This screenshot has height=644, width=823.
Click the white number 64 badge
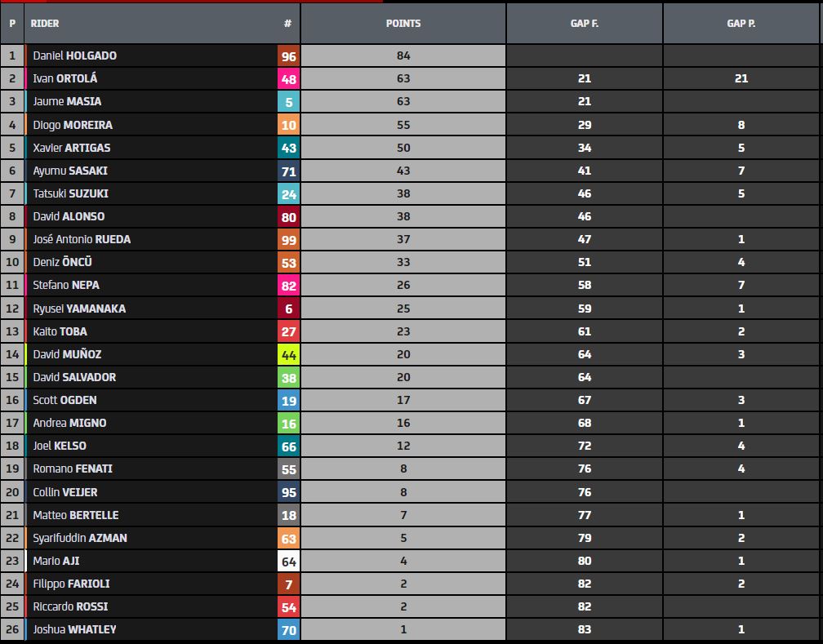[288, 561]
